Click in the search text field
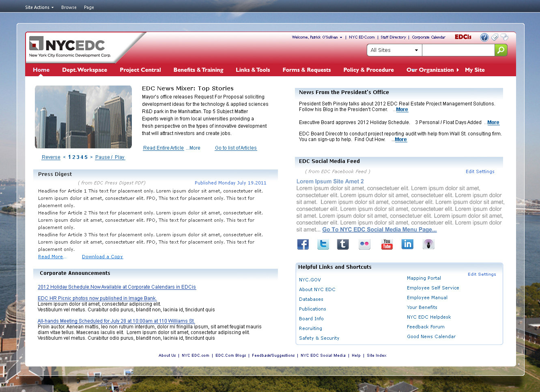 458,50
